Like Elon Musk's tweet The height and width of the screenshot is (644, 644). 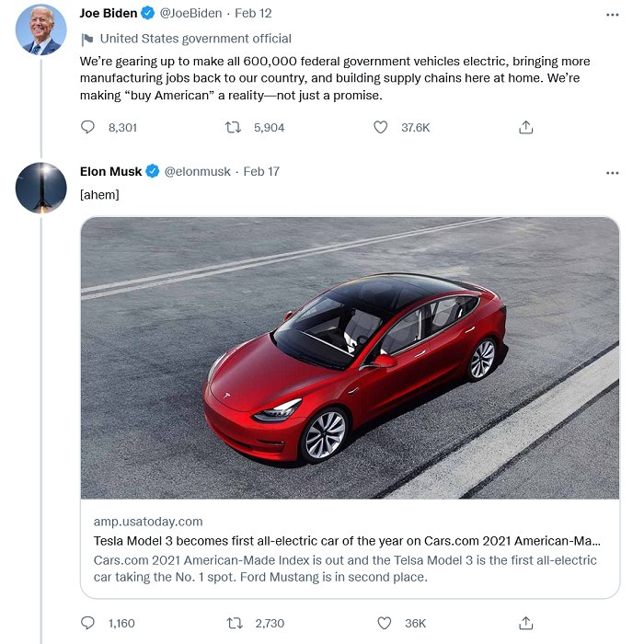point(384,623)
